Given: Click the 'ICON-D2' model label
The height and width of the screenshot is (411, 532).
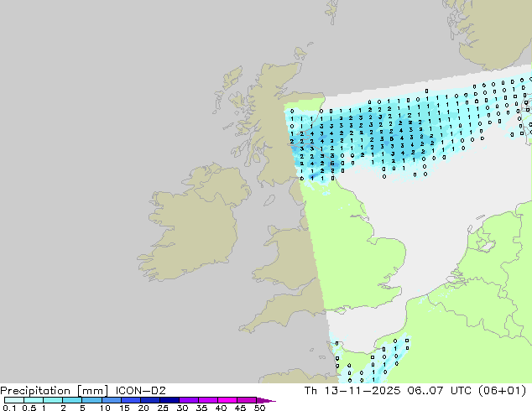Looking at the screenshot, I should 140,391.
